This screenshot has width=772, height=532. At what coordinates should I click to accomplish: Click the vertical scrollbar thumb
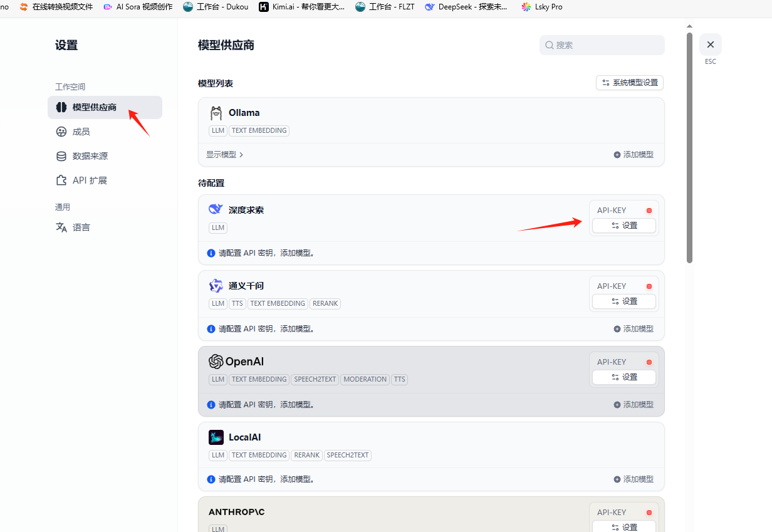pyautogui.click(x=690, y=147)
